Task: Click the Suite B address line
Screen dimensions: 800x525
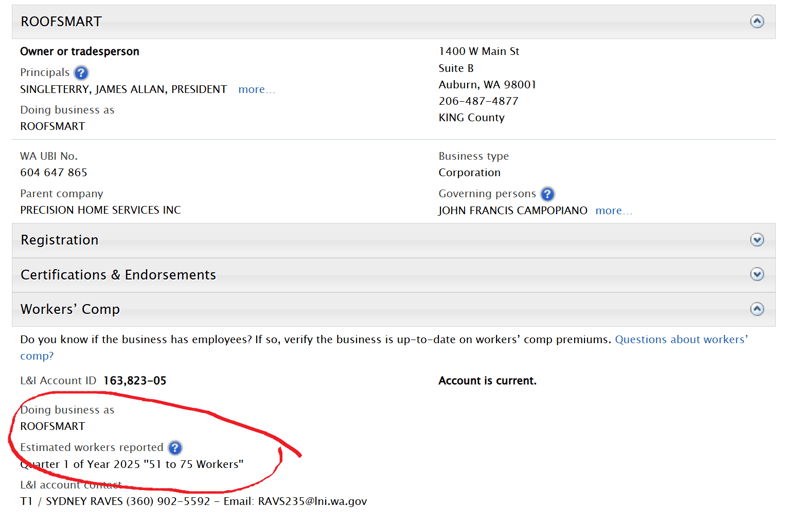Action: [x=456, y=68]
